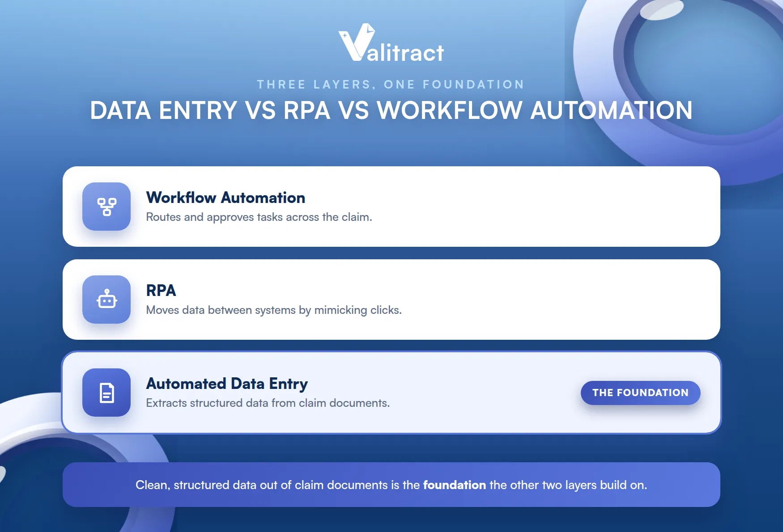Click the Automated Data Entry document icon
The height and width of the screenshot is (532, 783).
[106, 393]
